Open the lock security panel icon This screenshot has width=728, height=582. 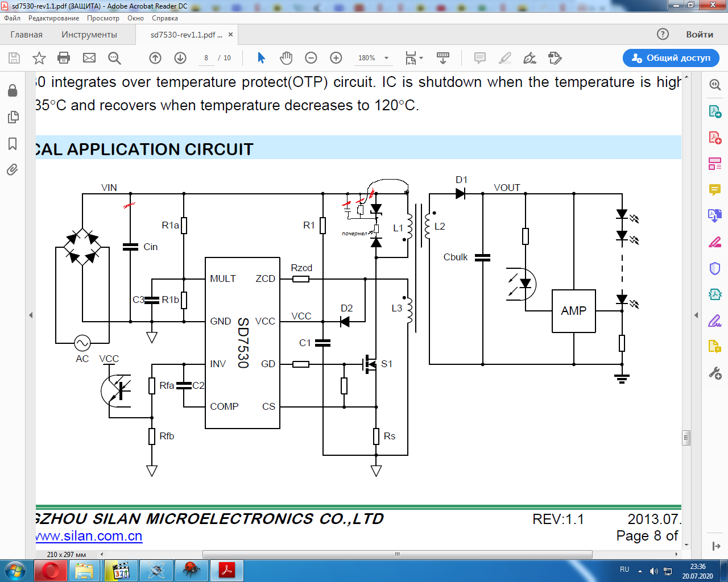pos(13,90)
